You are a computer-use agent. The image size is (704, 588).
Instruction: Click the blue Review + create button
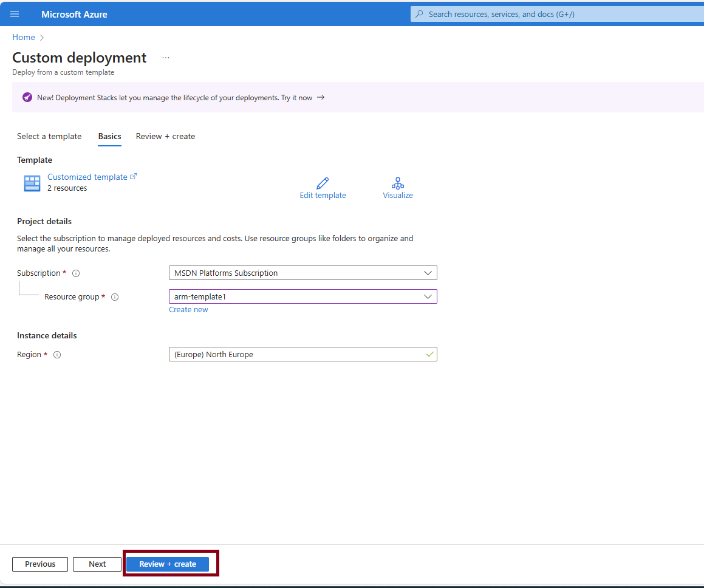168,564
